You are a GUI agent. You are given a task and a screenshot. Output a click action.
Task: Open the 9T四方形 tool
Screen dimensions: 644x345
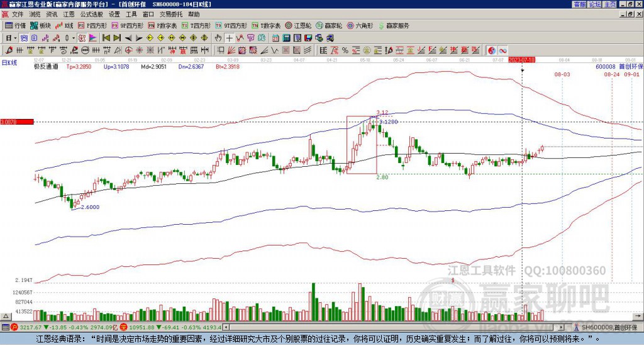tap(231, 25)
